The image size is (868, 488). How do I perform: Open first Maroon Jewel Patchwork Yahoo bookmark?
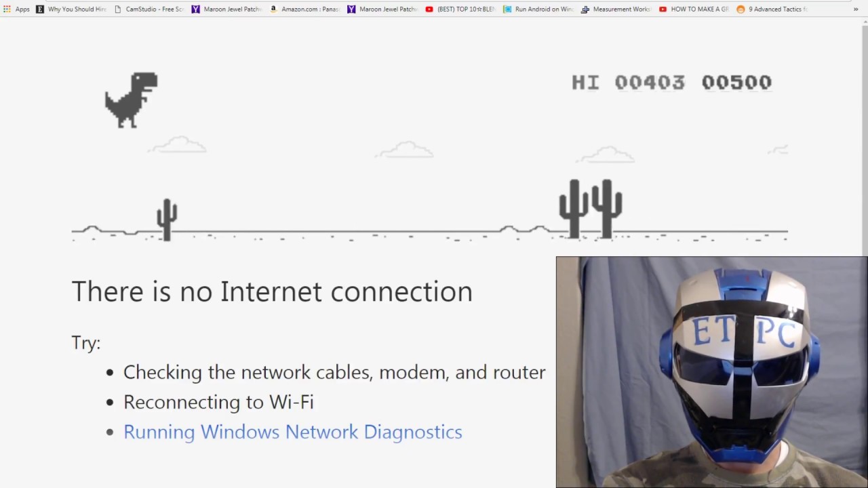point(226,9)
